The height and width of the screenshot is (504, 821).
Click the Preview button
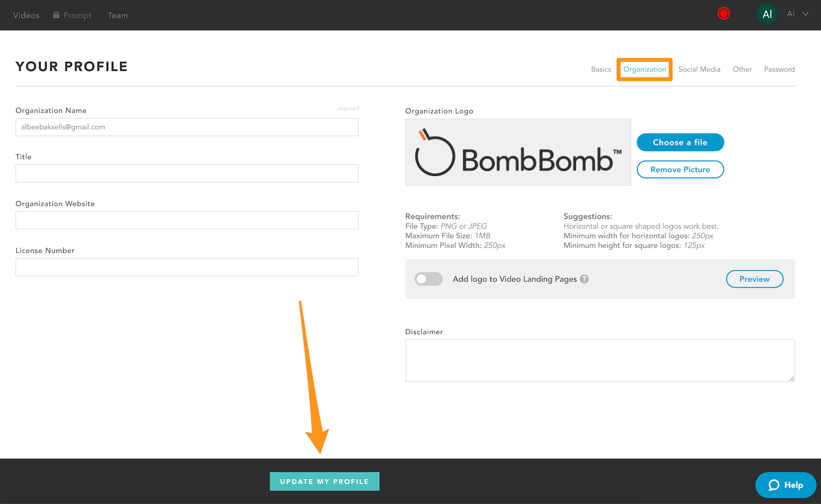754,279
